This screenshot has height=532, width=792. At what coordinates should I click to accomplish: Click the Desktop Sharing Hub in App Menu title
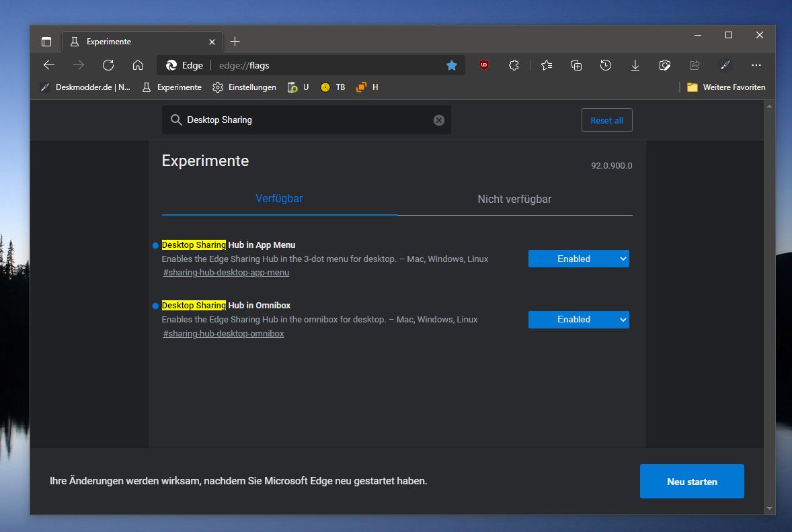tap(229, 245)
